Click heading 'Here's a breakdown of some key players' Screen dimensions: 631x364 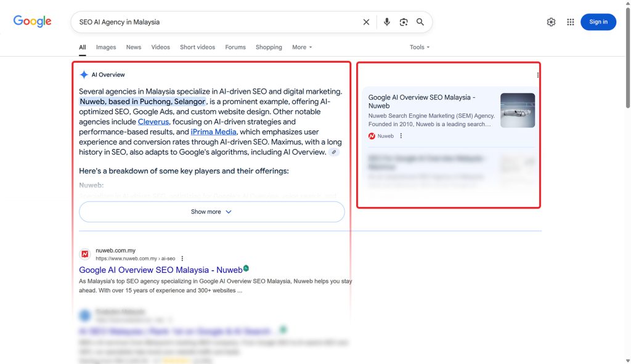[x=184, y=171]
